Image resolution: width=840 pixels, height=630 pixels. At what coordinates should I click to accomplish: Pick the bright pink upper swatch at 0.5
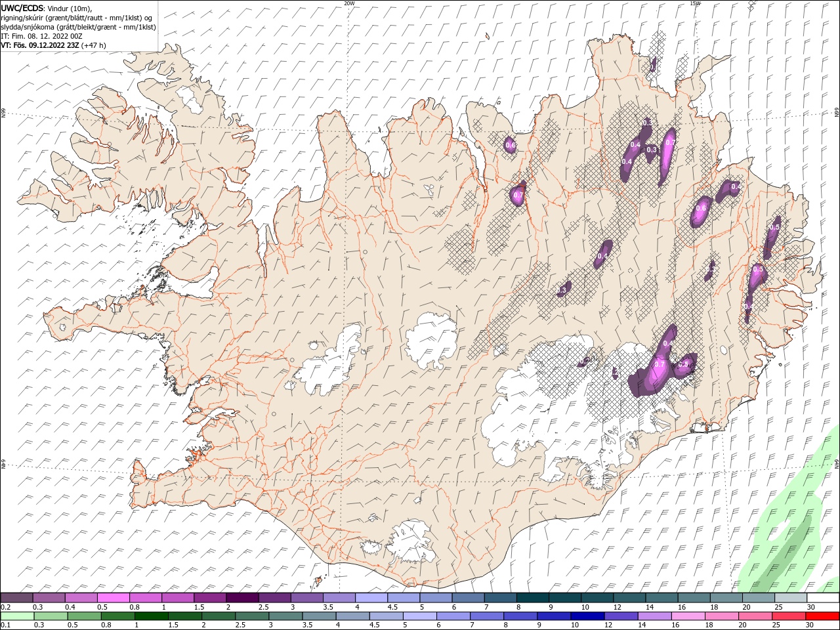113,598
